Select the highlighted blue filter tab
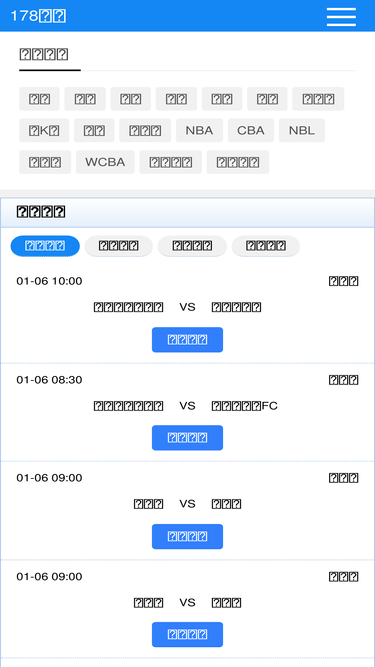 [x=45, y=246]
